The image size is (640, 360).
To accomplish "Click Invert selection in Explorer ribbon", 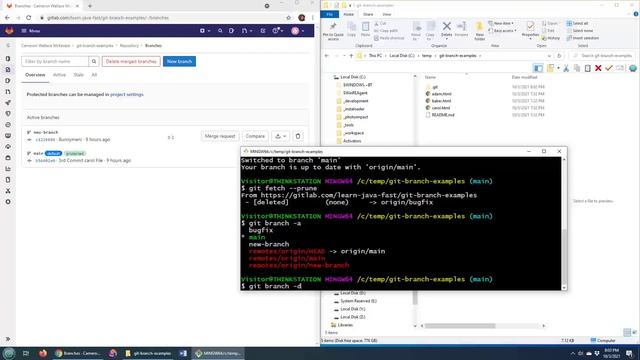I will (583, 38).
